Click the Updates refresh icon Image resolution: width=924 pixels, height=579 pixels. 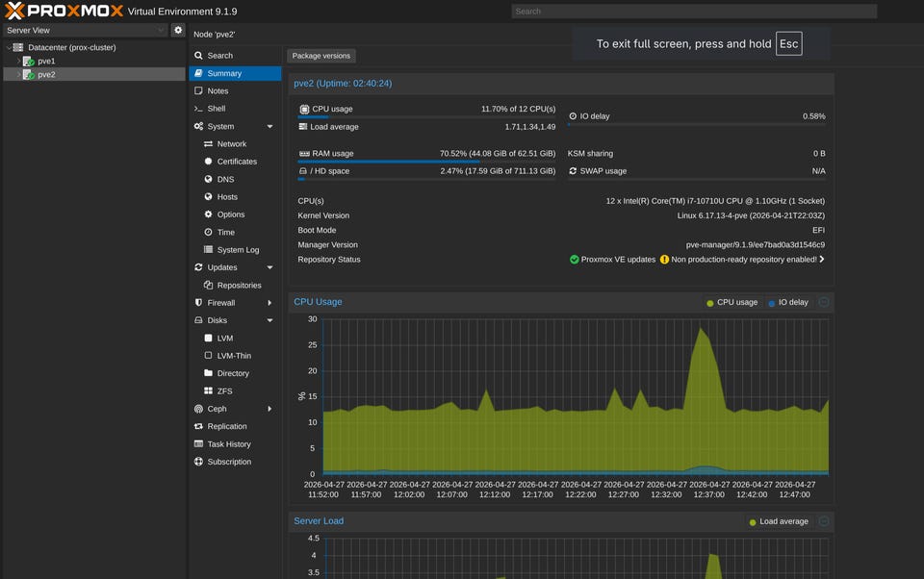(198, 267)
